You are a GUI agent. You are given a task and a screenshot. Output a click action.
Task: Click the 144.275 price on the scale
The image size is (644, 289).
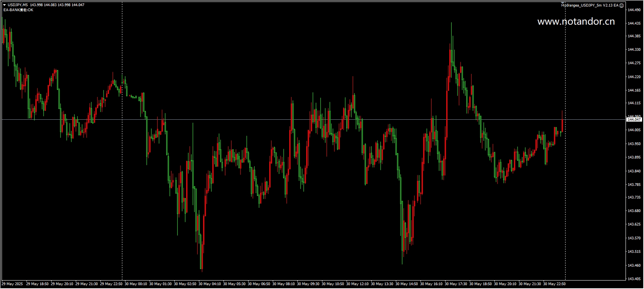(634, 63)
